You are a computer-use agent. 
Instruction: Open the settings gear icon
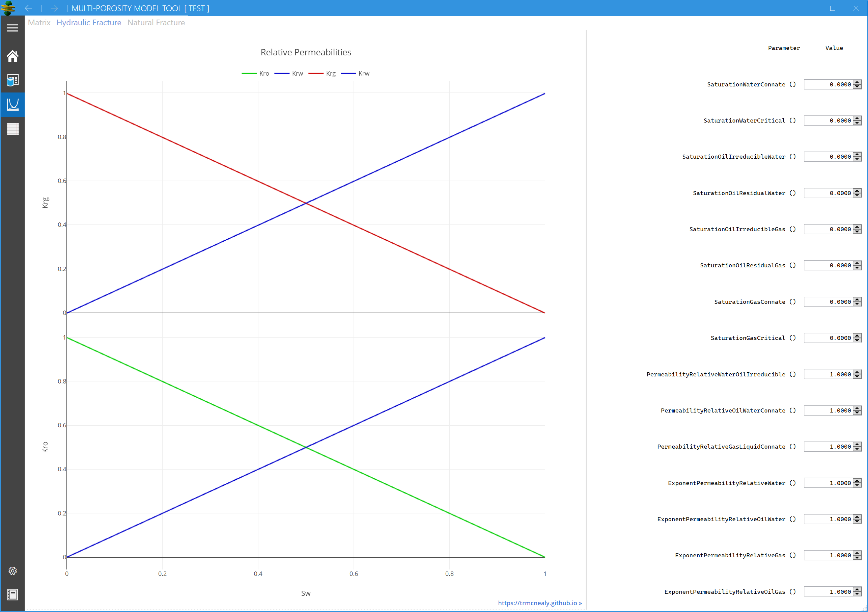tap(12, 571)
